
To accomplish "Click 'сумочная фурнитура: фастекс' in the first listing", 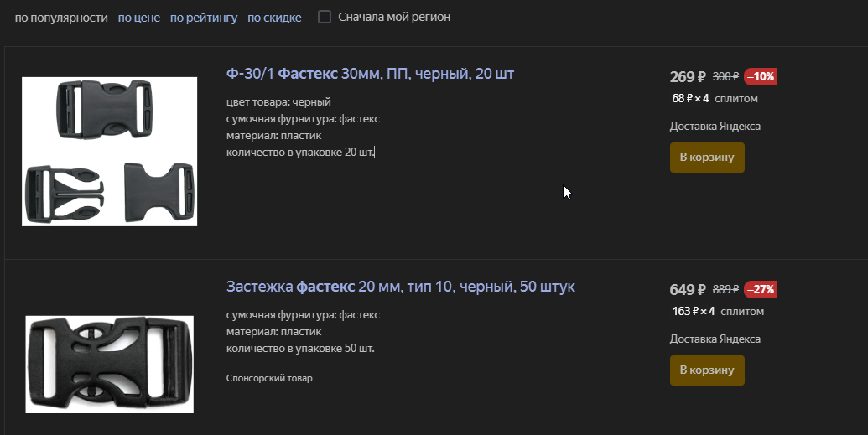I will tap(304, 119).
